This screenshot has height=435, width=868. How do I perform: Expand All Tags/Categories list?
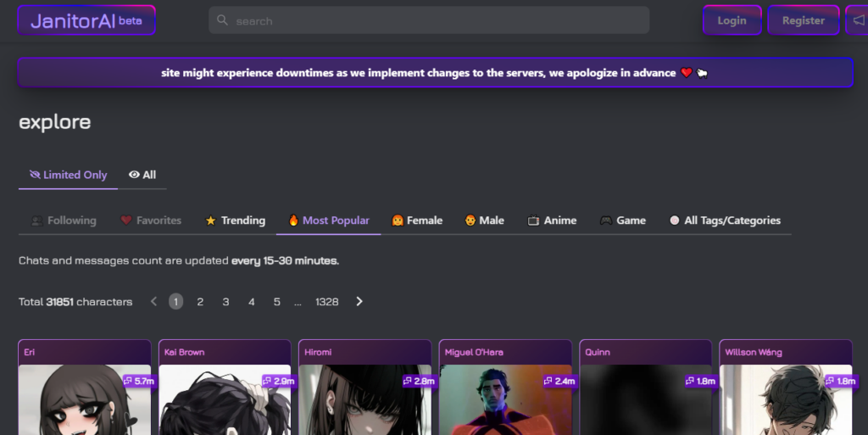[725, 220]
